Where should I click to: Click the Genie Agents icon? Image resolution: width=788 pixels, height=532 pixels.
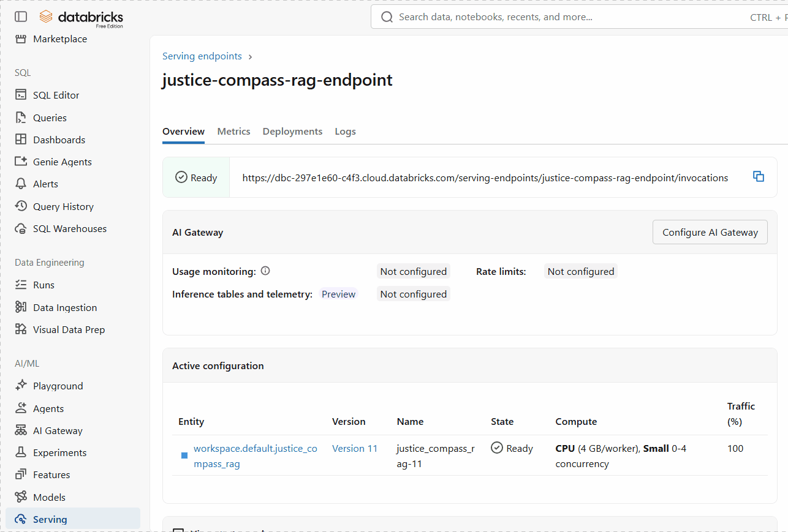coord(21,162)
